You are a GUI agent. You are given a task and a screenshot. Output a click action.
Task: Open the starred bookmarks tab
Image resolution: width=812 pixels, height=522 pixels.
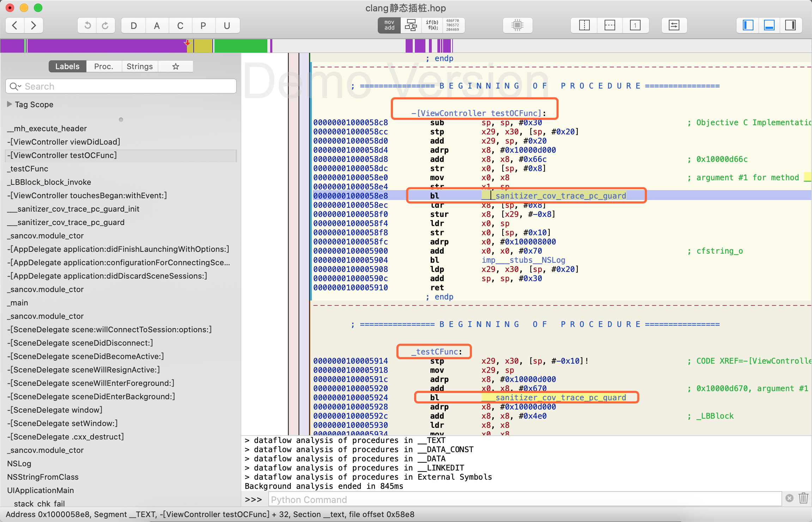[176, 66]
